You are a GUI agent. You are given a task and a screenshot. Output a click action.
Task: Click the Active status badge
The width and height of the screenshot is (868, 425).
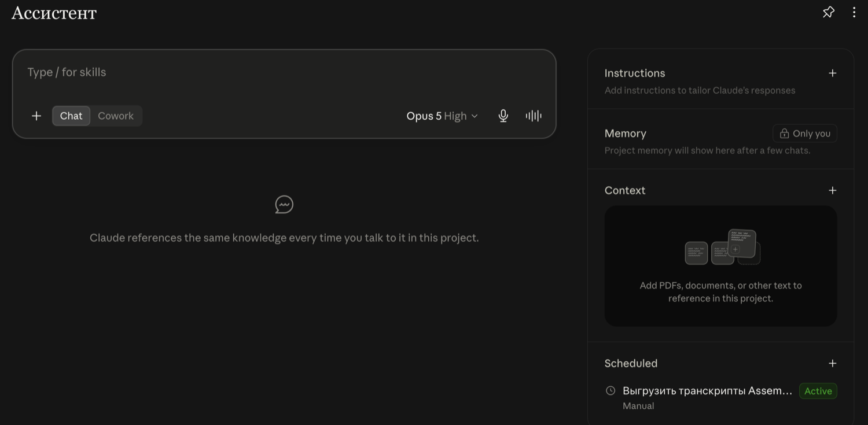click(818, 391)
